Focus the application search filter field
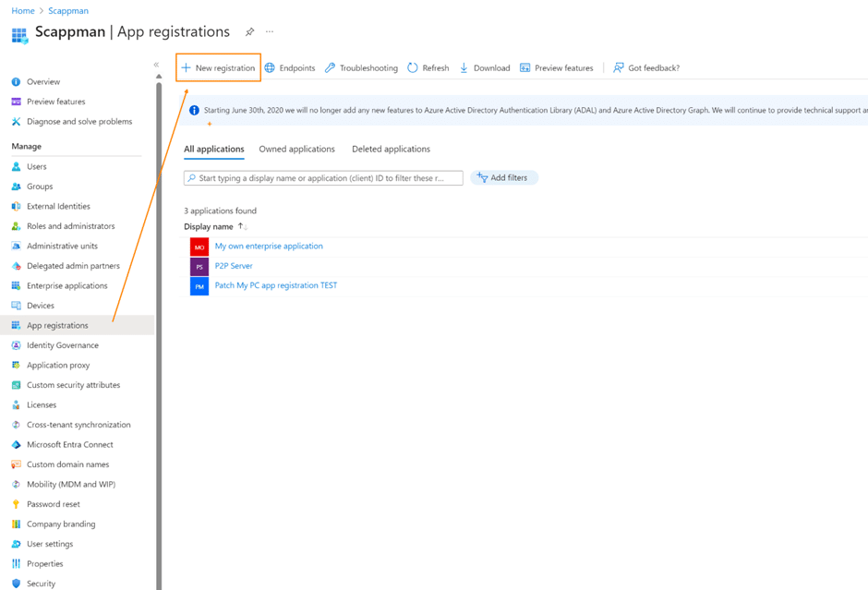868x590 pixels. [x=323, y=177]
